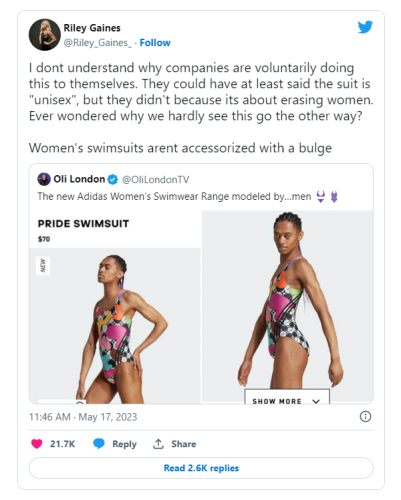Click Oli London's verified badge

[113, 180]
